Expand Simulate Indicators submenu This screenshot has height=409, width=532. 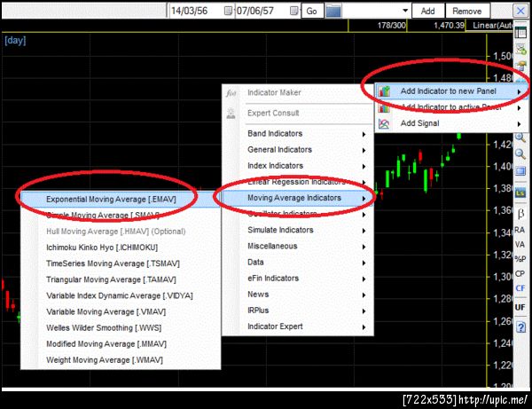tap(299, 230)
